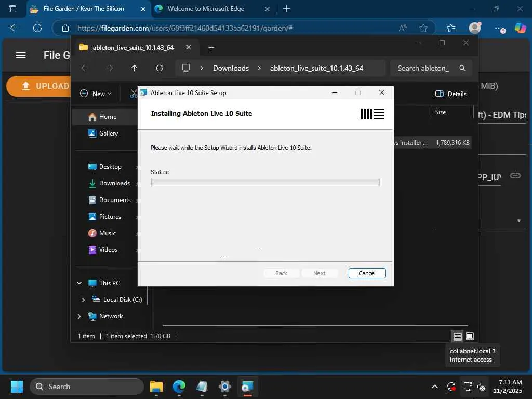This screenshot has width=532, height=399.
Task: Open Desktop in the File Explorer sidebar
Action: pos(105,167)
